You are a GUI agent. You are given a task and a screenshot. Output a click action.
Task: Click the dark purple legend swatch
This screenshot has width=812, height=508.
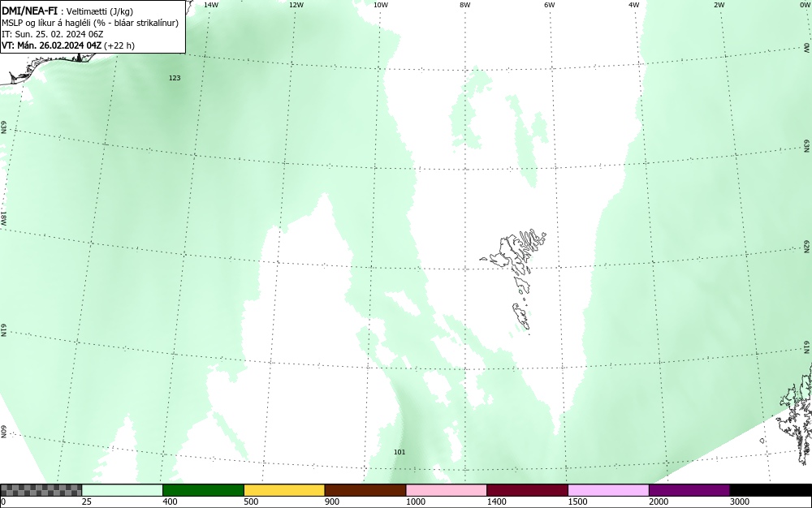click(x=689, y=490)
